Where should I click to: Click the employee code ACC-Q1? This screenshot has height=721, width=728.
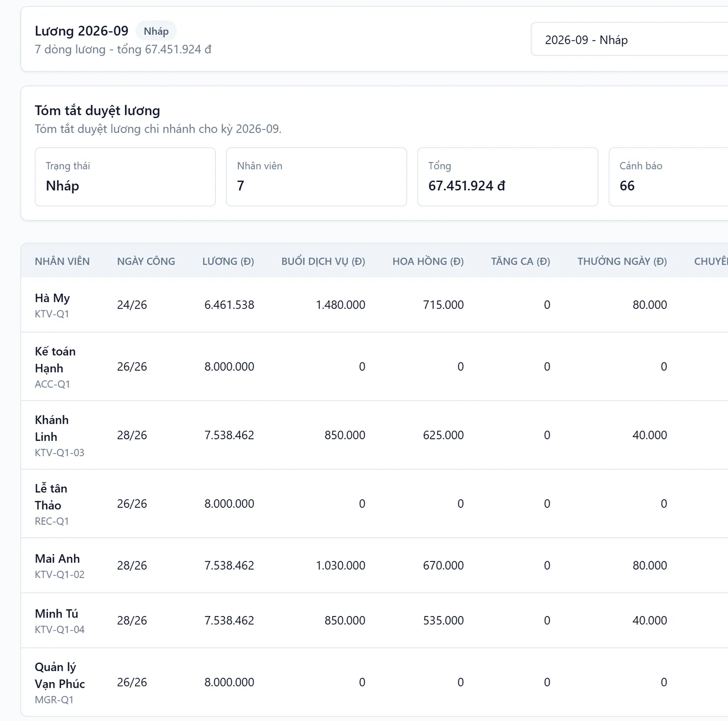52,384
